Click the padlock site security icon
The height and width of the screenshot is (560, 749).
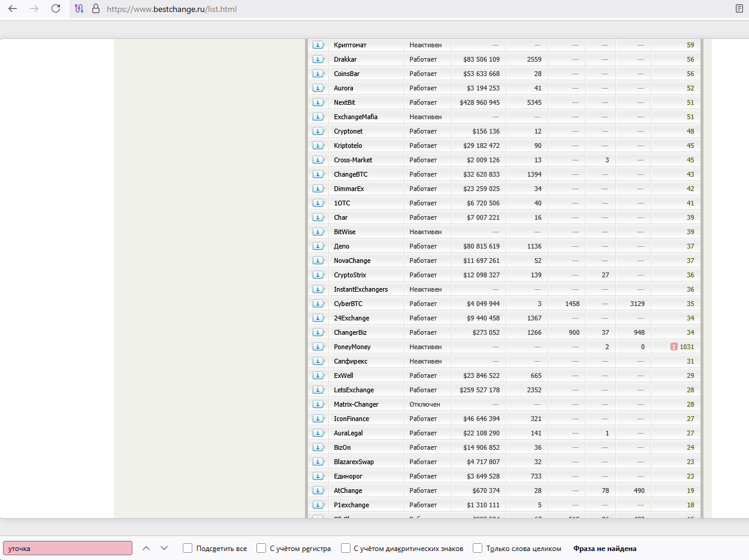(96, 9)
